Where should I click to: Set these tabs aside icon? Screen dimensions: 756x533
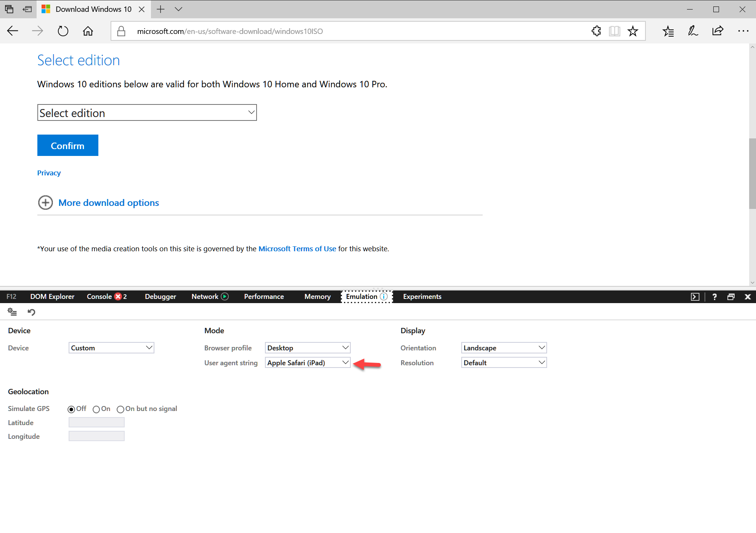pyautogui.click(x=27, y=9)
